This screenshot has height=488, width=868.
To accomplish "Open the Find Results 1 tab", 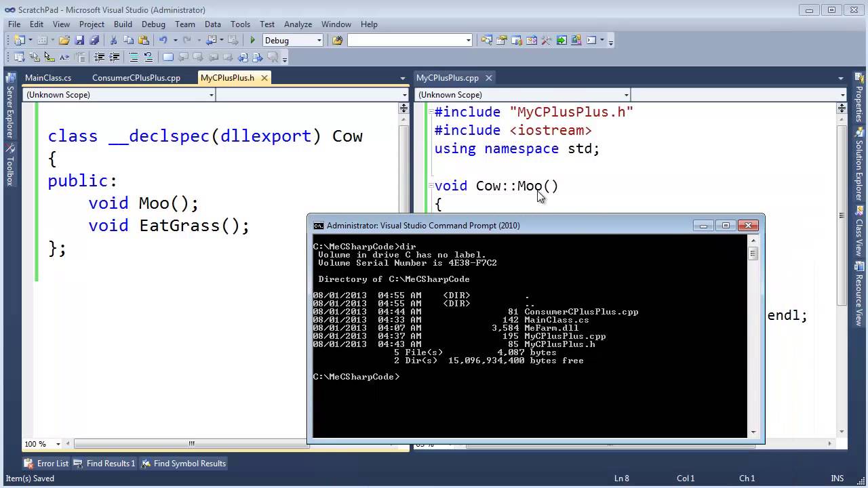I will (104, 464).
